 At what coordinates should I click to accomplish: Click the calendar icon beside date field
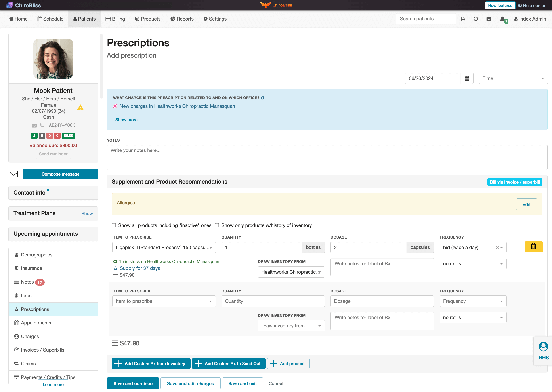tap(467, 78)
